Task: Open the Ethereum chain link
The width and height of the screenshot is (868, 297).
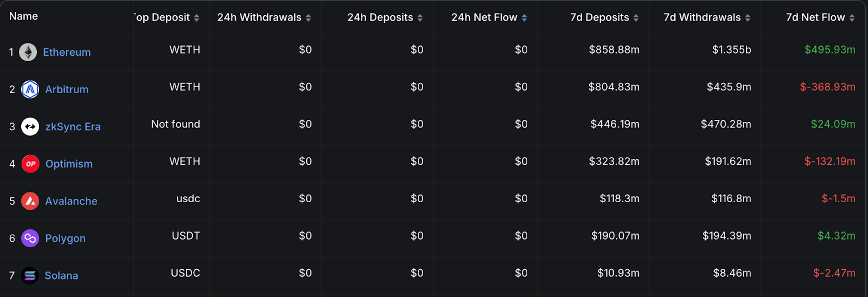Action: 67,53
